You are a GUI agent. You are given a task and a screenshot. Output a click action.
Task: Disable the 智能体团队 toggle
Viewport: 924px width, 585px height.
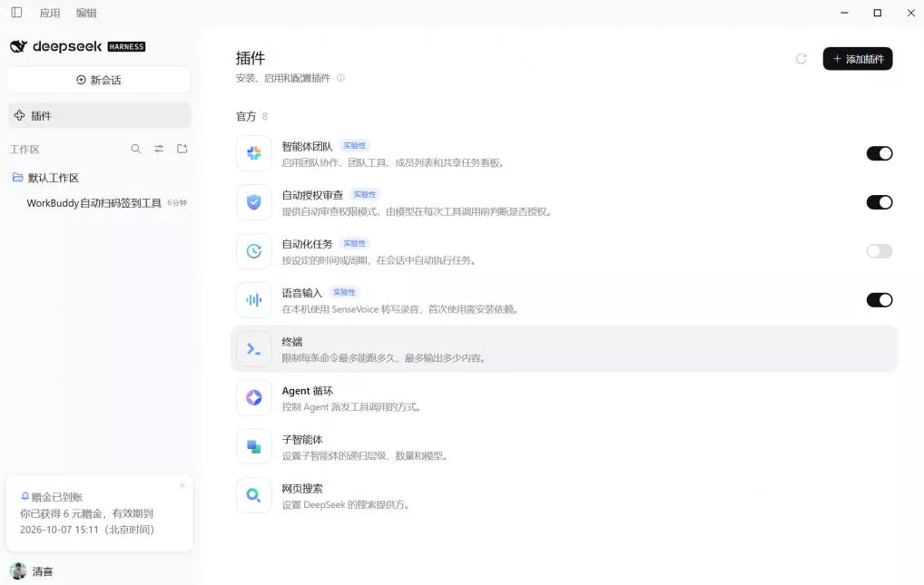pyautogui.click(x=880, y=153)
